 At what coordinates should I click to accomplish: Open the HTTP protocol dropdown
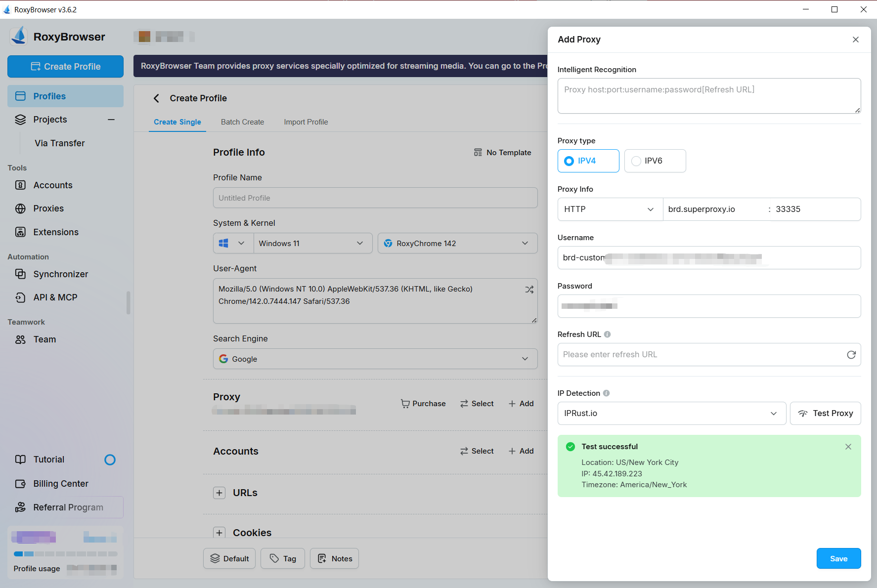click(610, 210)
